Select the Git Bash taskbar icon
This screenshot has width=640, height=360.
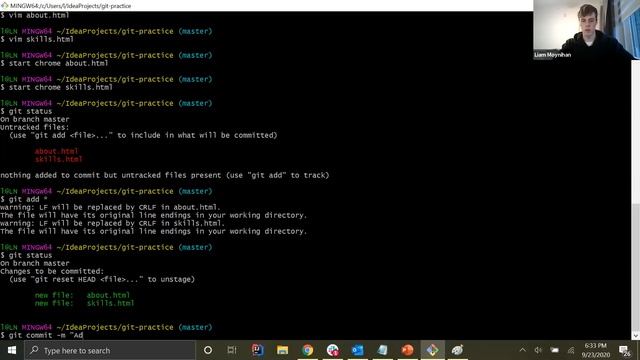433,350
